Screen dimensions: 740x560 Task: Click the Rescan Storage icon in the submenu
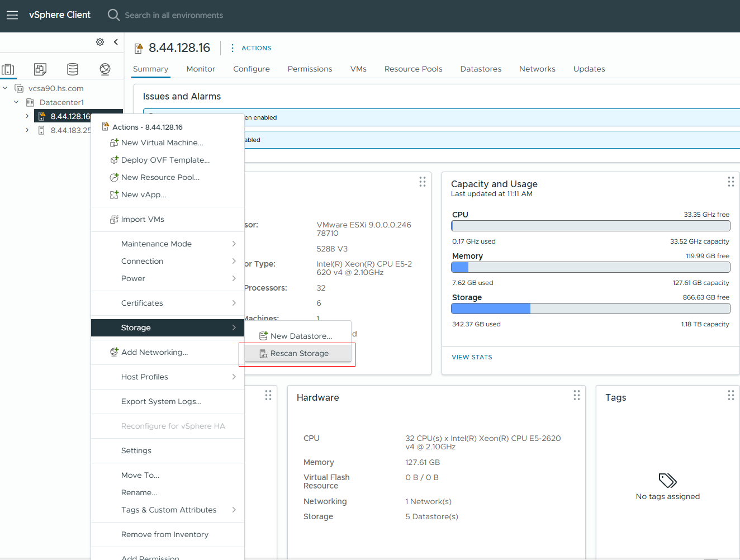point(263,353)
